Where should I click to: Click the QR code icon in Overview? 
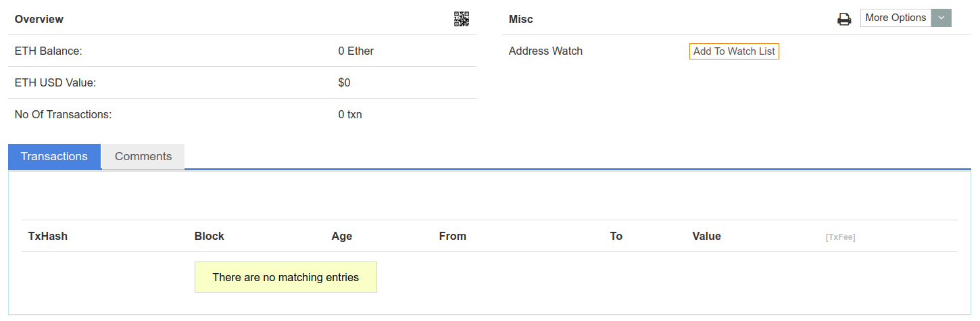pyautogui.click(x=461, y=19)
